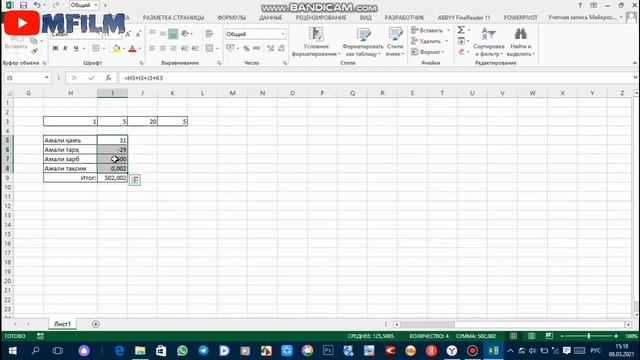The width and height of the screenshot is (640, 360).
Task: Align cell text to the right
Action: pyautogui.click(x=173, y=49)
